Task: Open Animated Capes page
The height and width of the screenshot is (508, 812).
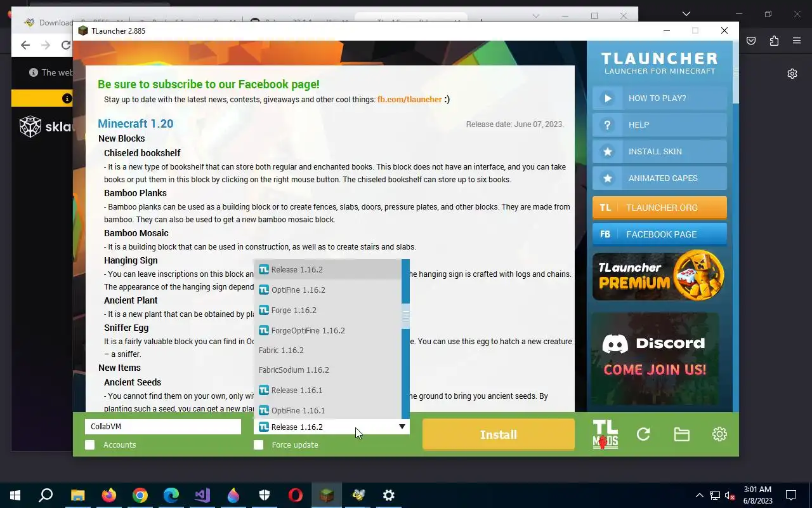Action: click(660, 178)
